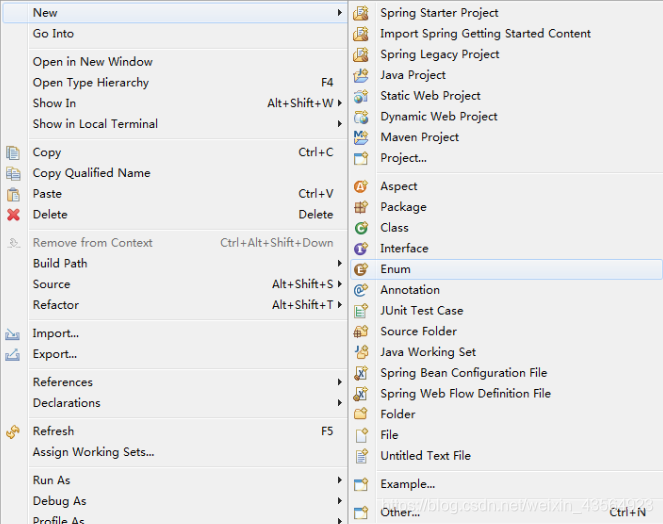Click the Ctrl+C shortcut text
663x524 pixels.
315,152
